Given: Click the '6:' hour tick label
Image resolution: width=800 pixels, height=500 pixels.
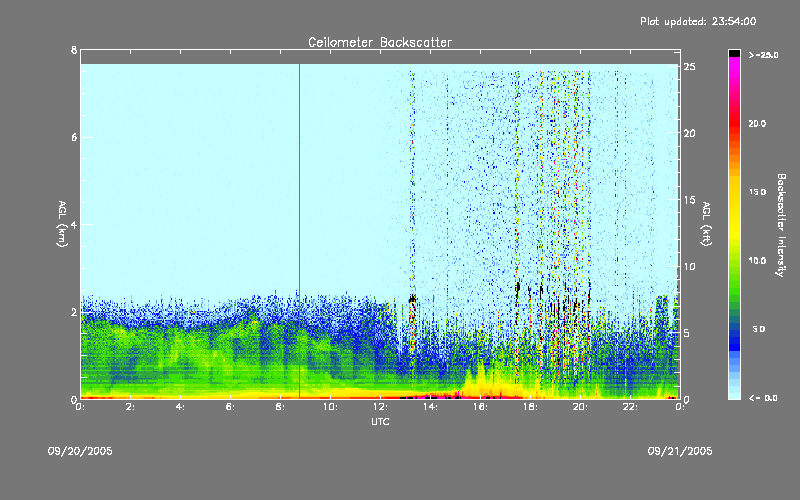Looking at the screenshot, I should click(x=231, y=407).
